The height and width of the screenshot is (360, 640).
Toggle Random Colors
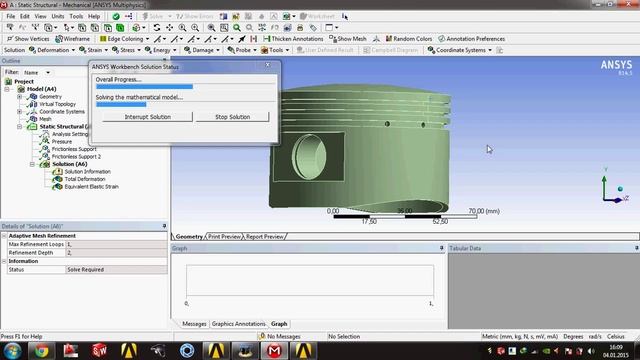coord(409,39)
